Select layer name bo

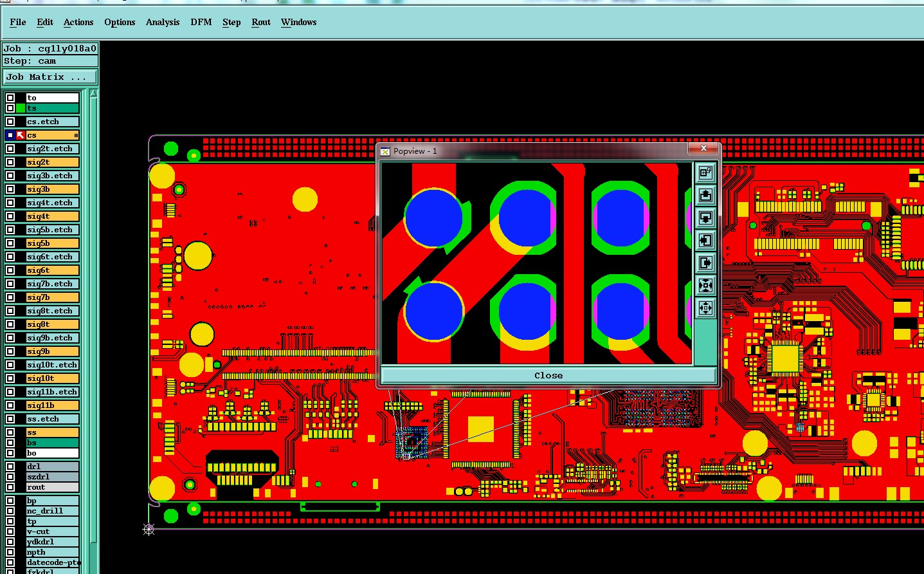click(x=53, y=453)
